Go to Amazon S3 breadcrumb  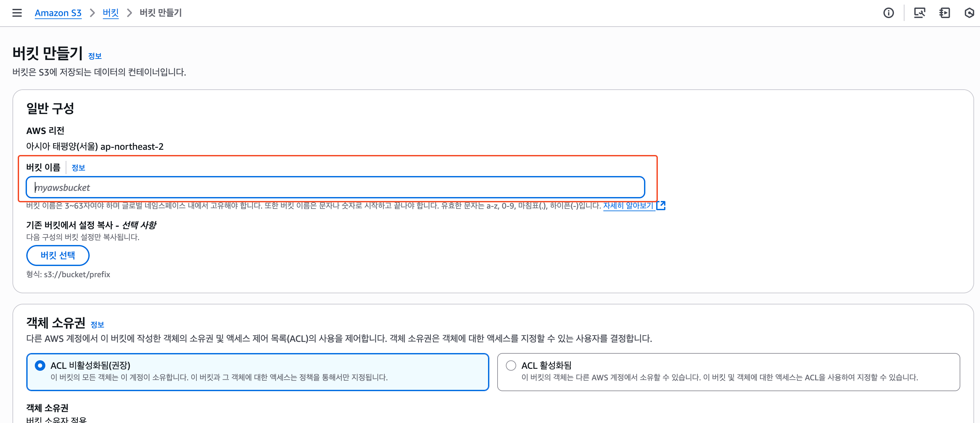58,13
